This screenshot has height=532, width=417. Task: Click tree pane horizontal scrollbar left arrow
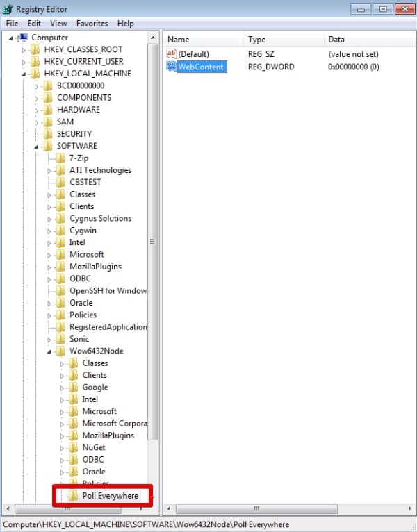[x=8, y=508]
